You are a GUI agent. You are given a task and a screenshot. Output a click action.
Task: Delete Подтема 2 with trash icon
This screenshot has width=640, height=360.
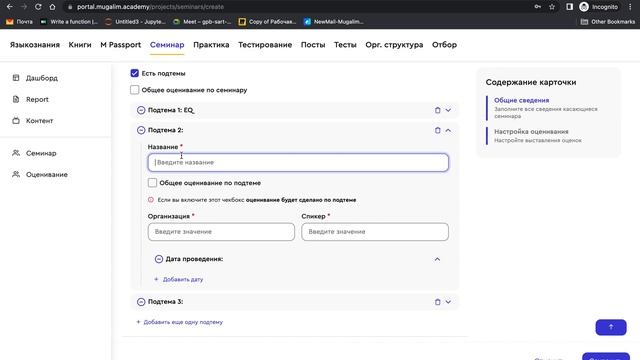tap(438, 130)
